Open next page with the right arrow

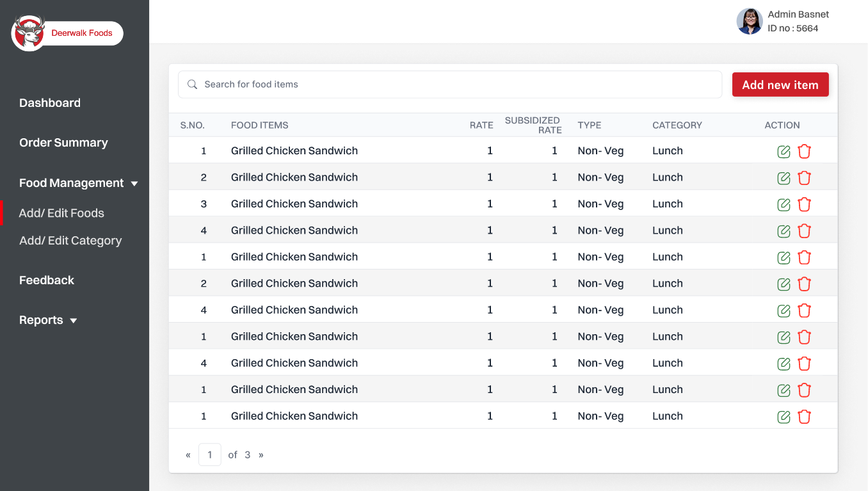click(261, 455)
